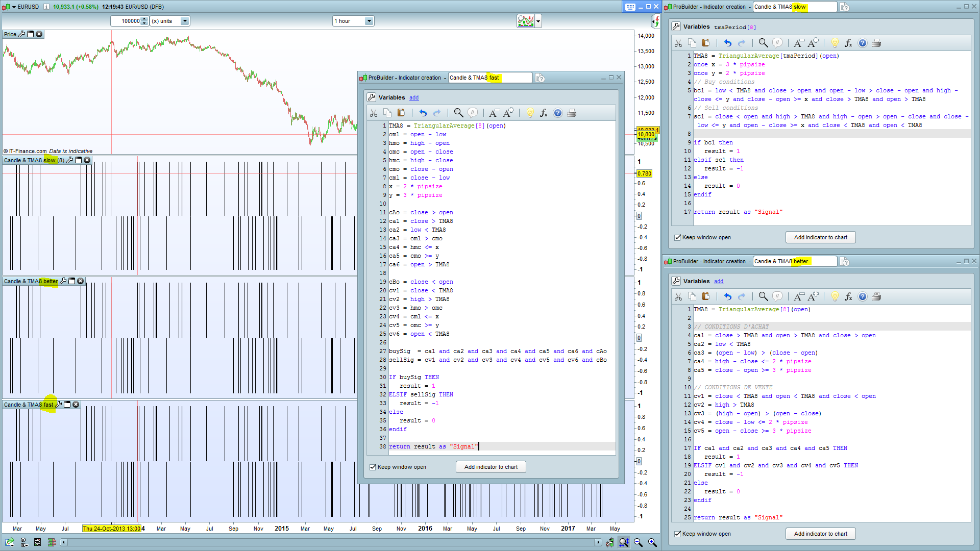The width and height of the screenshot is (980, 551).
Task: Open the 1 hour timeframe dropdown
Action: [x=369, y=21]
